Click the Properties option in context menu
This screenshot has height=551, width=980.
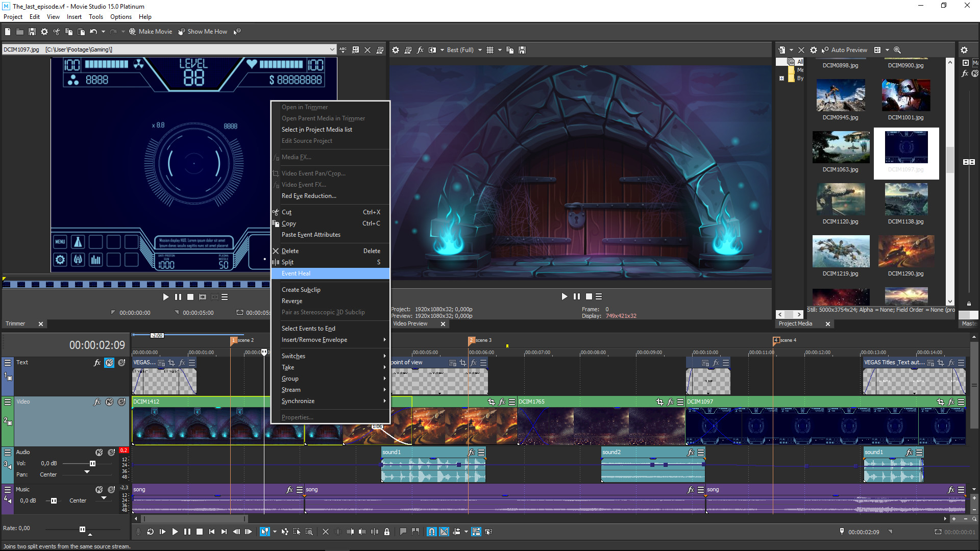[x=297, y=416]
